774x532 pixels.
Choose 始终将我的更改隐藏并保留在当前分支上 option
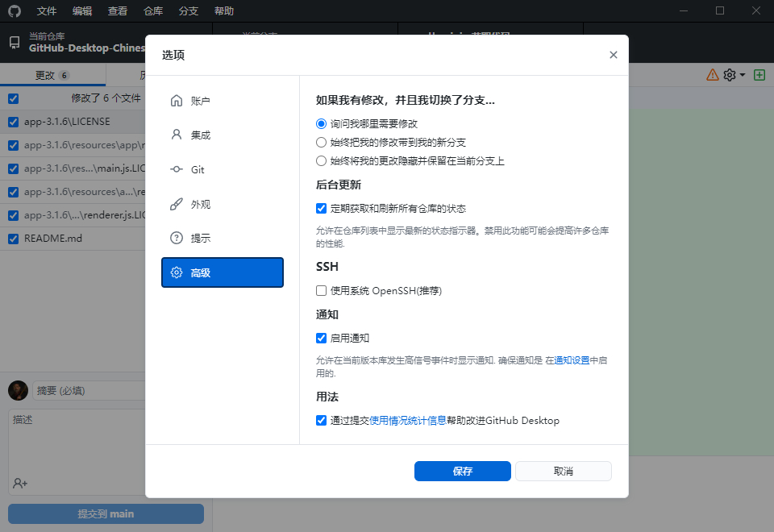point(322,161)
